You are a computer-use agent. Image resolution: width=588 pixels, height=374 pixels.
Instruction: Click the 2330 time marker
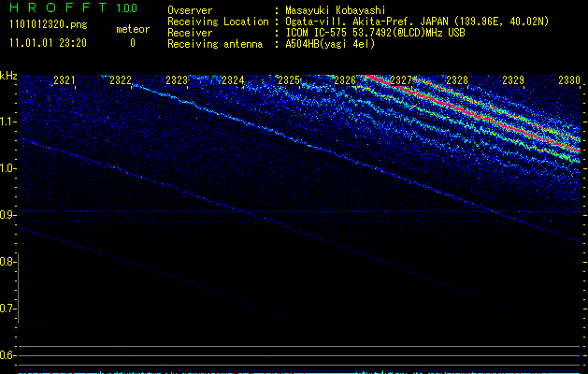(x=569, y=79)
